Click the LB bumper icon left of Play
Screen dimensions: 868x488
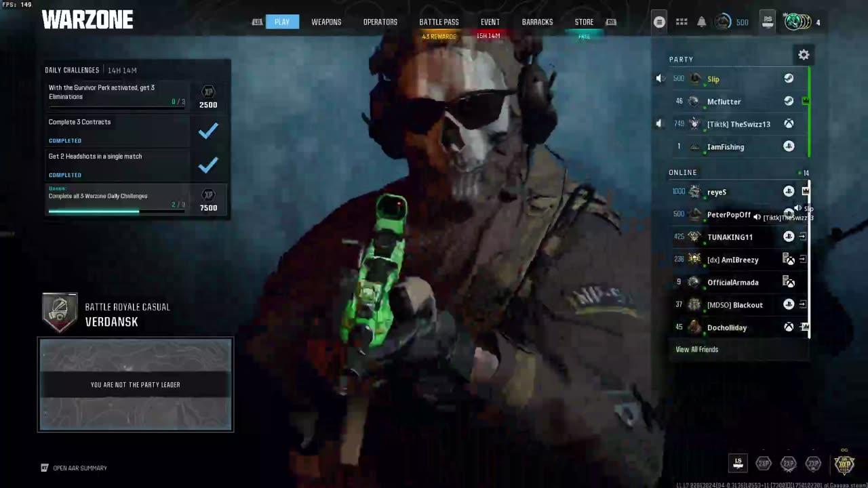[257, 22]
